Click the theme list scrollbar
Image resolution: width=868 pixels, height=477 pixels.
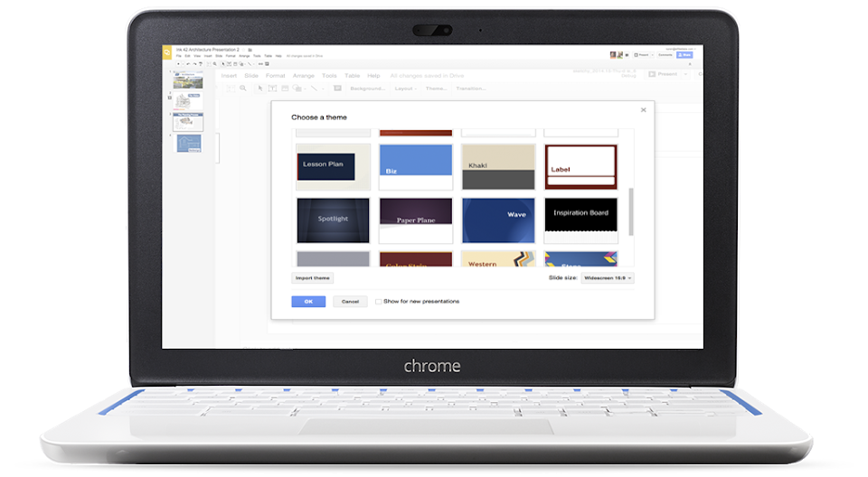point(631,212)
